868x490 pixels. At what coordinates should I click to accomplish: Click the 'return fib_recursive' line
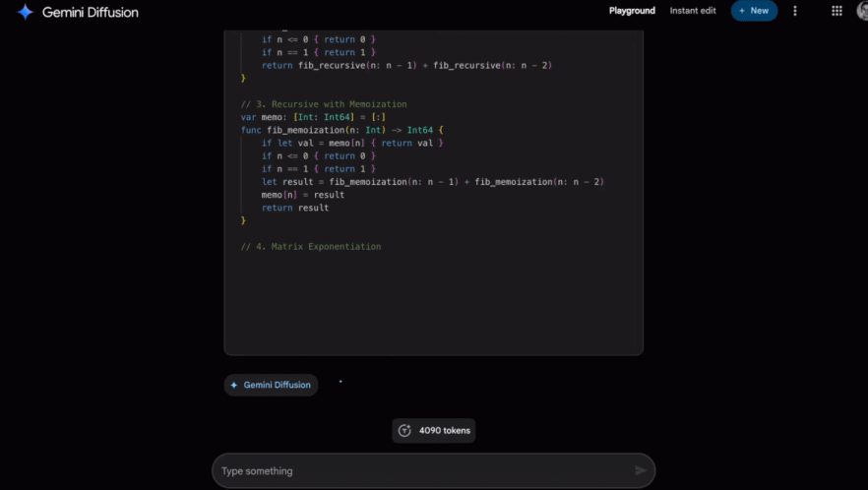point(406,65)
